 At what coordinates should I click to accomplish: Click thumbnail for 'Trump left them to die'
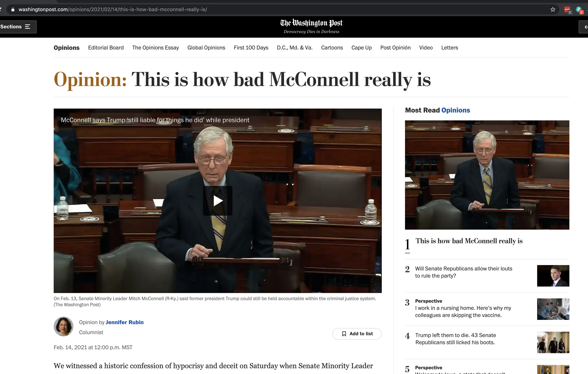pyautogui.click(x=553, y=342)
